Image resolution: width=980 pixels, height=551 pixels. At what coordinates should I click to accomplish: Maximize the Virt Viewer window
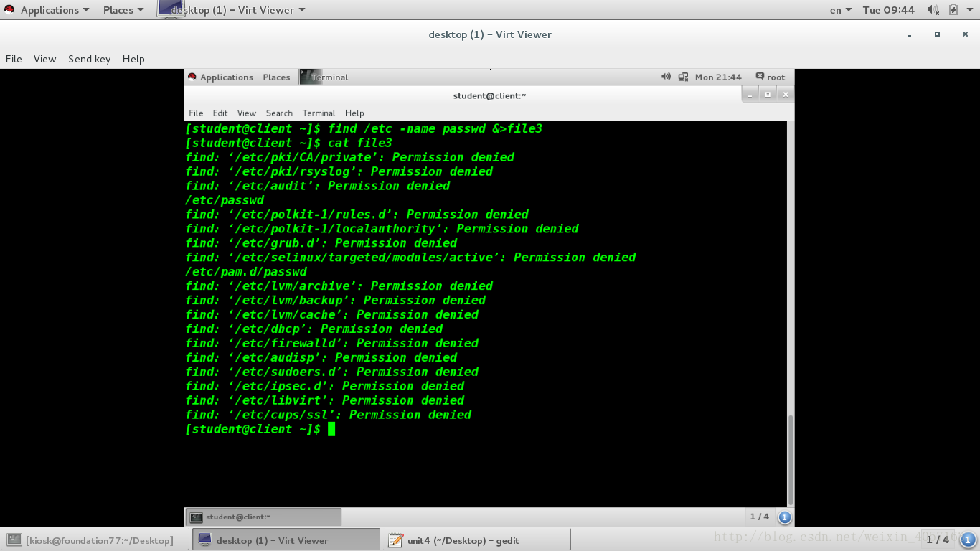click(x=937, y=34)
